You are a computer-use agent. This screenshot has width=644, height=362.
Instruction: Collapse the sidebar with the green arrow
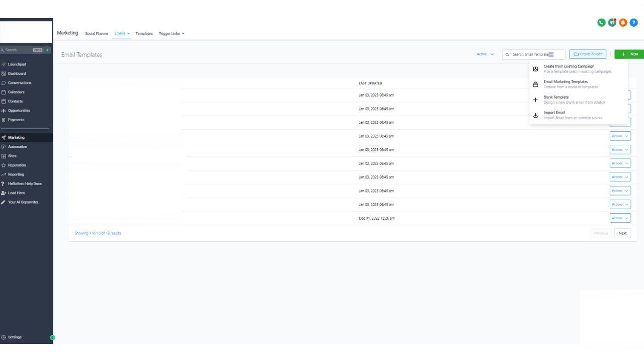tap(52, 337)
